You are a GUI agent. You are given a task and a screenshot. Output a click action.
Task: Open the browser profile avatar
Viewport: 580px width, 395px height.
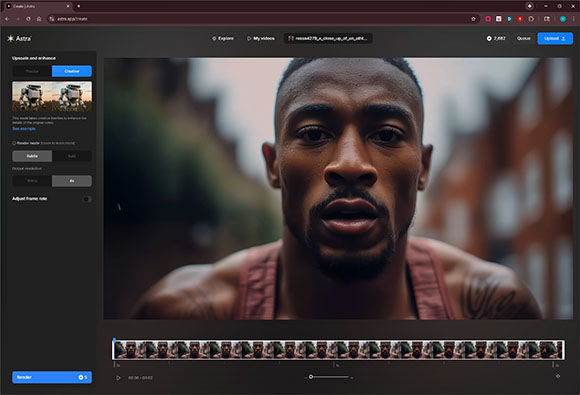[x=563, y=19]
